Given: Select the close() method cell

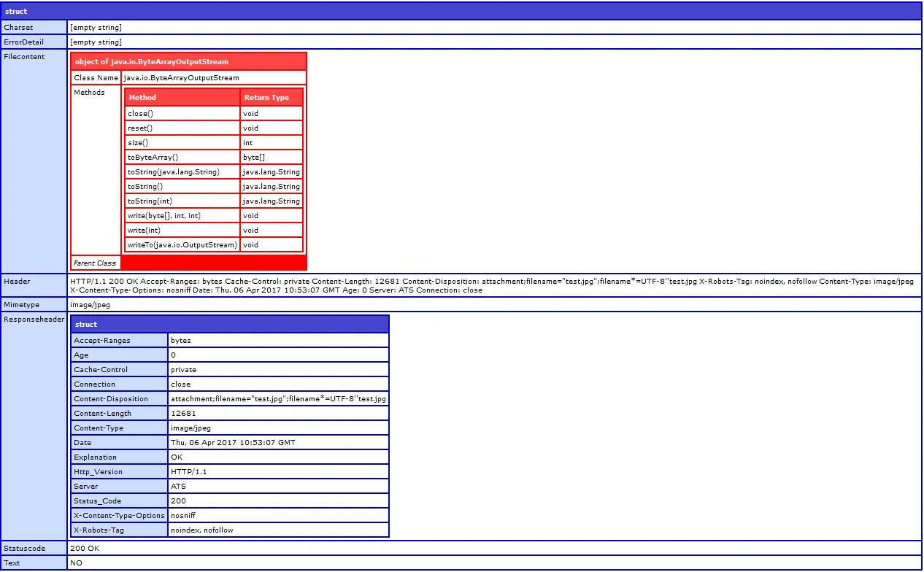Looking at the screenshot, I should (x=182, y=114).
